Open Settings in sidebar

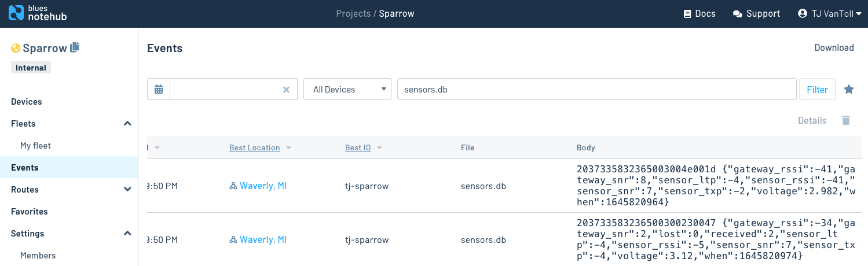tap(28, 234)
